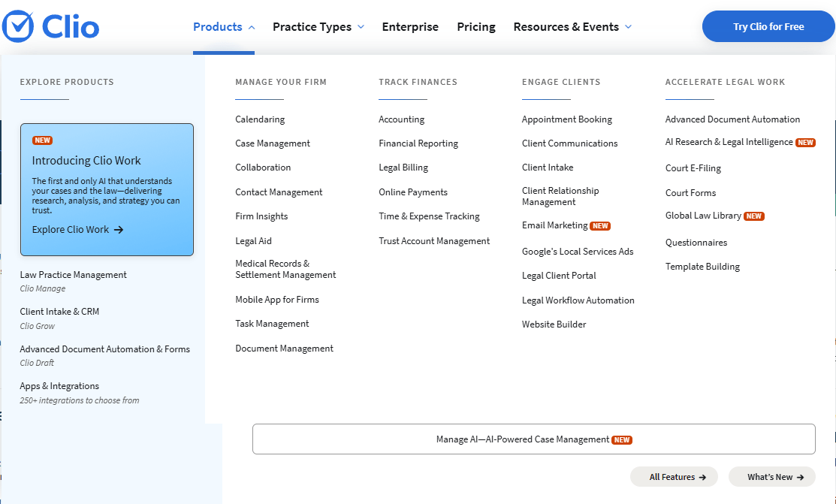
Task: Open the Trust Account Management link
Action: 434,241
